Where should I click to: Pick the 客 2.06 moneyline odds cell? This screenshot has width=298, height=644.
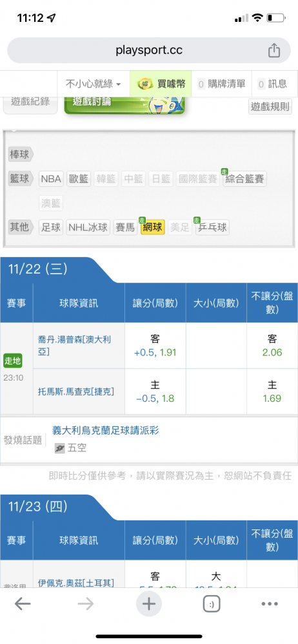(272, 346)
